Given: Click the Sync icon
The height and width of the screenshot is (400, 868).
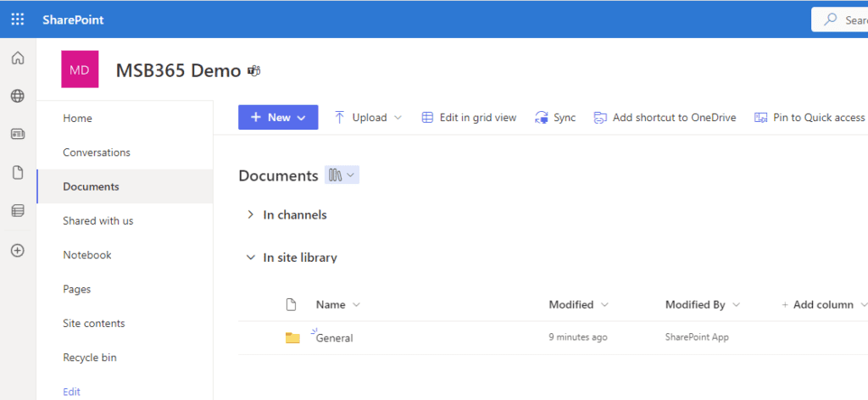Looking at the screenshot, I should pos(542,117).
